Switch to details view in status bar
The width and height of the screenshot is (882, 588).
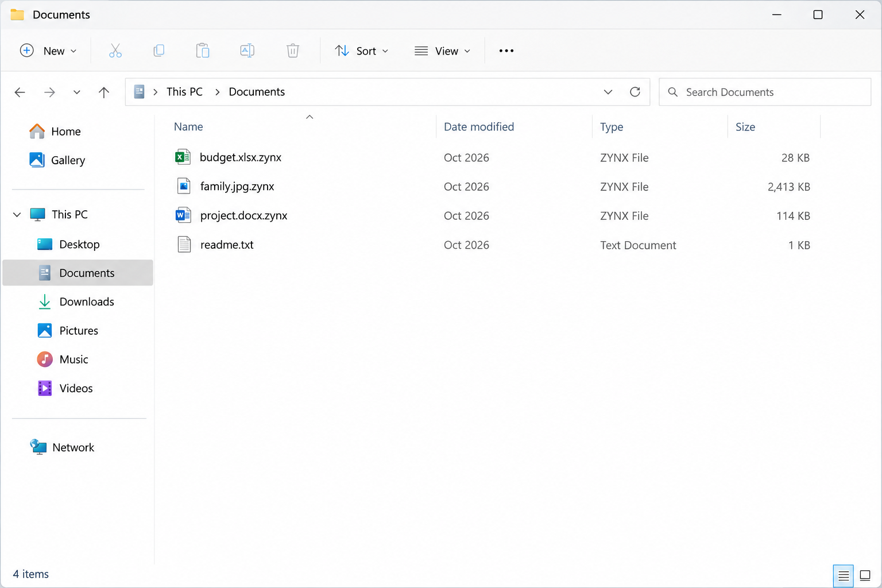843,575
